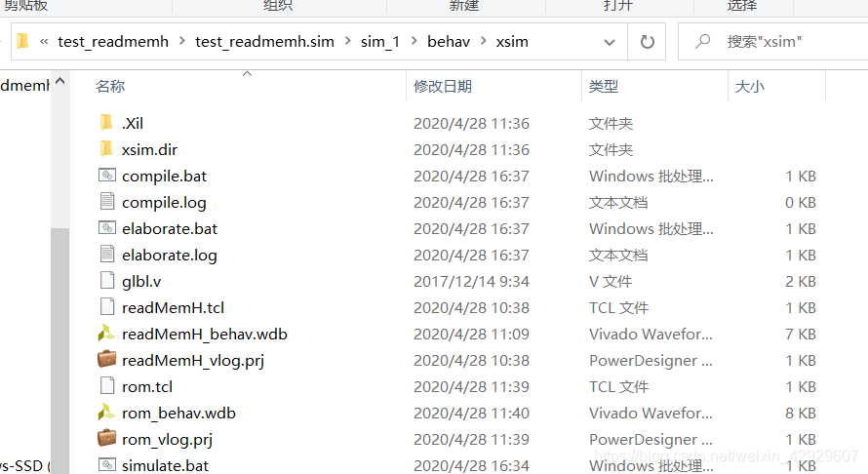Select the glbl.v file icon
The height and width of the screenshot is (474, 868).
tap(107, 280)
